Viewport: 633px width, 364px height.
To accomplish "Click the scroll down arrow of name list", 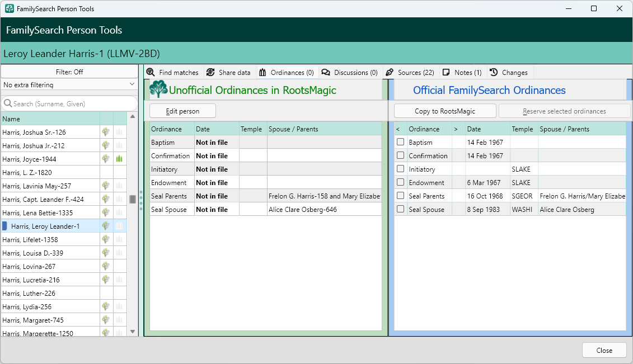I will [133, 332].
